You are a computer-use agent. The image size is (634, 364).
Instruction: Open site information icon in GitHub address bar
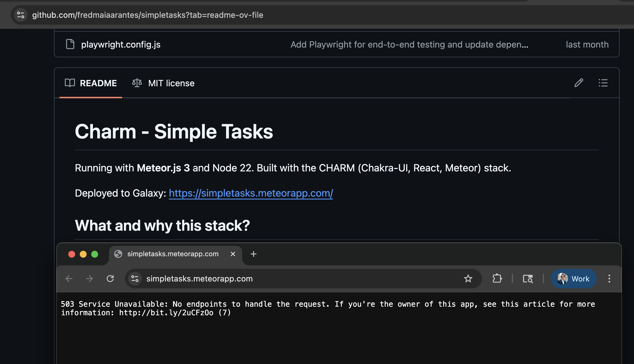click(21, 15)
